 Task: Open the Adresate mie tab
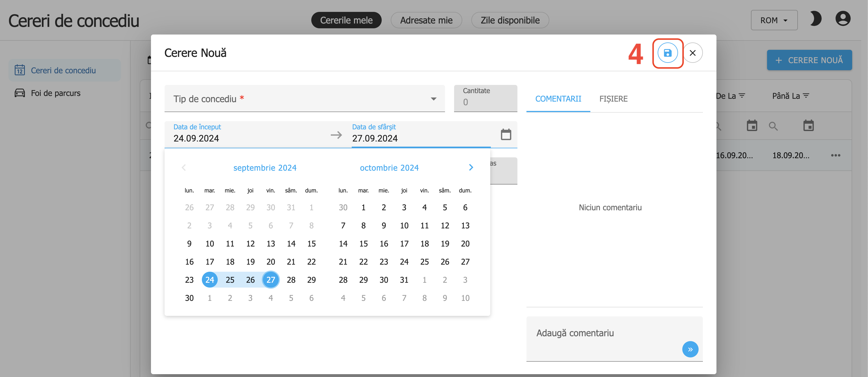point(426,20)
